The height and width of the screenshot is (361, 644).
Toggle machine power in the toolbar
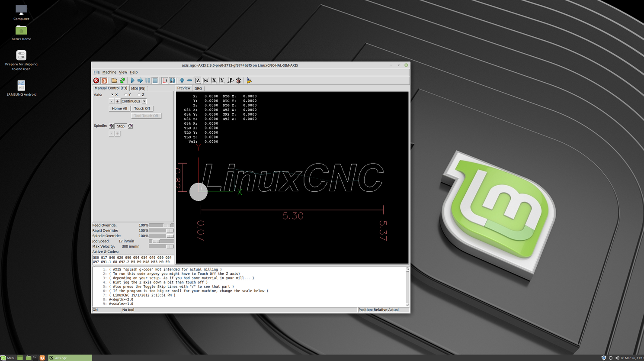click(x=104, y=81)
